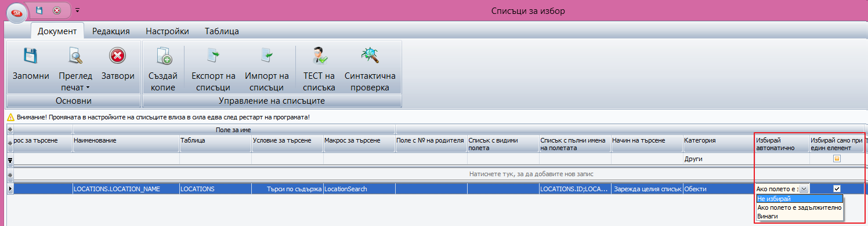Click the Макрос за търсене column header
The height and width of the screenshot is (226, 868).
pos(359,144)
